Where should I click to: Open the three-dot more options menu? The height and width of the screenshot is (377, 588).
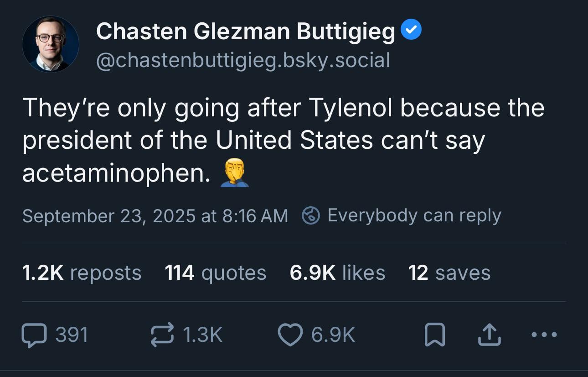click(x=544, y=335)
